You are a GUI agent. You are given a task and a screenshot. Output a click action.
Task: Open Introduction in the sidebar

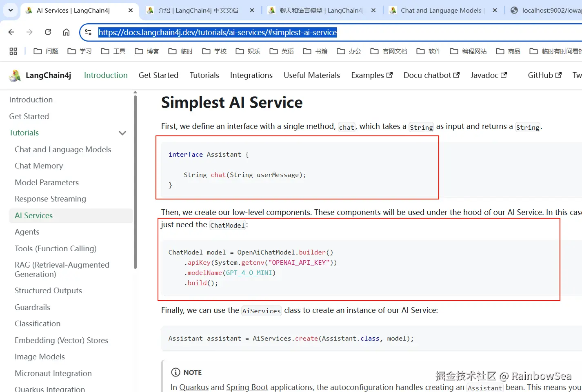31,100
